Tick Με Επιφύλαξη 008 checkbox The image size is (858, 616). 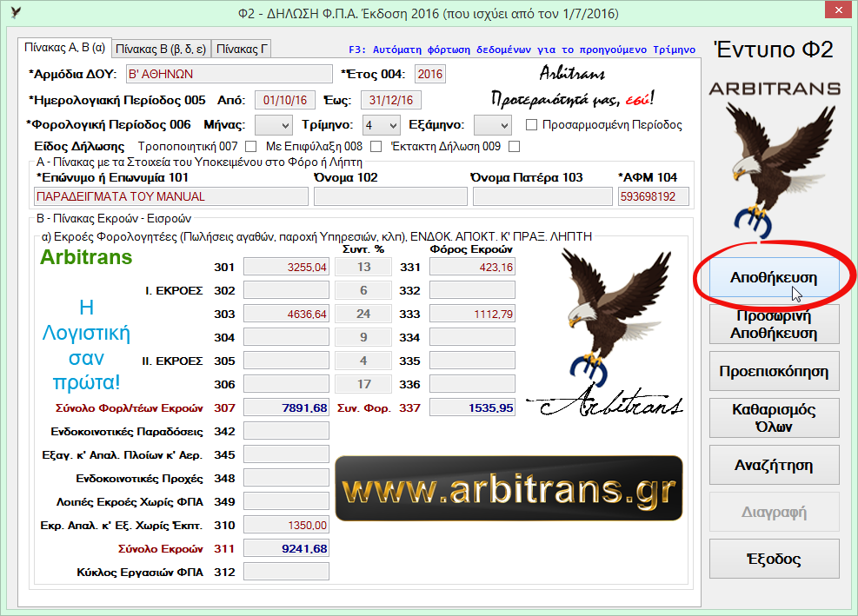click(x=376, y=146)
